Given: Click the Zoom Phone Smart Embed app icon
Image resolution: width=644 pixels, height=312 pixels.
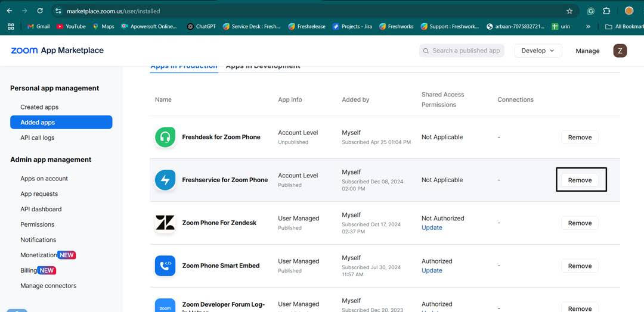Looking at the screenshot, I should [x=165, y=266].
